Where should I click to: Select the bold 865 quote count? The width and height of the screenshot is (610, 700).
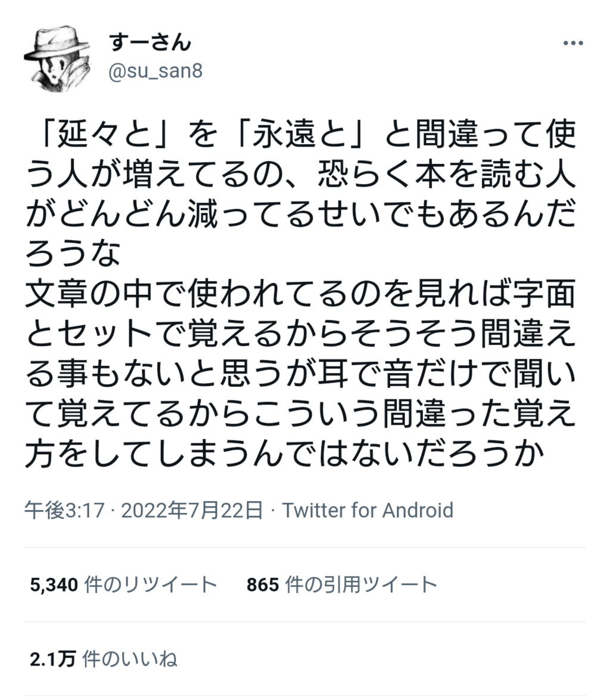tap(263, 584)
